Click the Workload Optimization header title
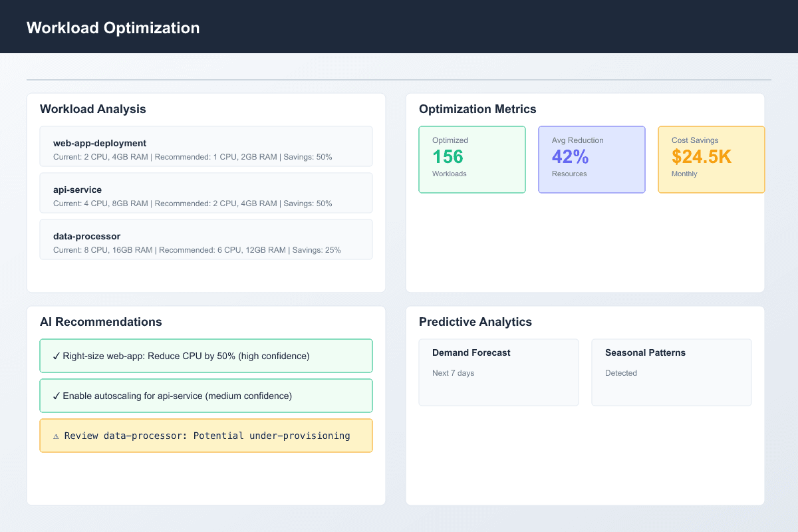 [112, 28]
